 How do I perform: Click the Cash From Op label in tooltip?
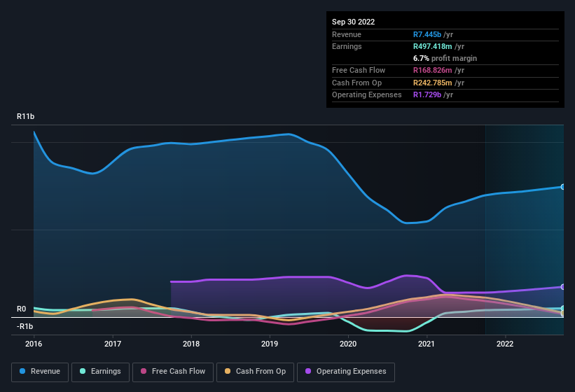[356, 83]
